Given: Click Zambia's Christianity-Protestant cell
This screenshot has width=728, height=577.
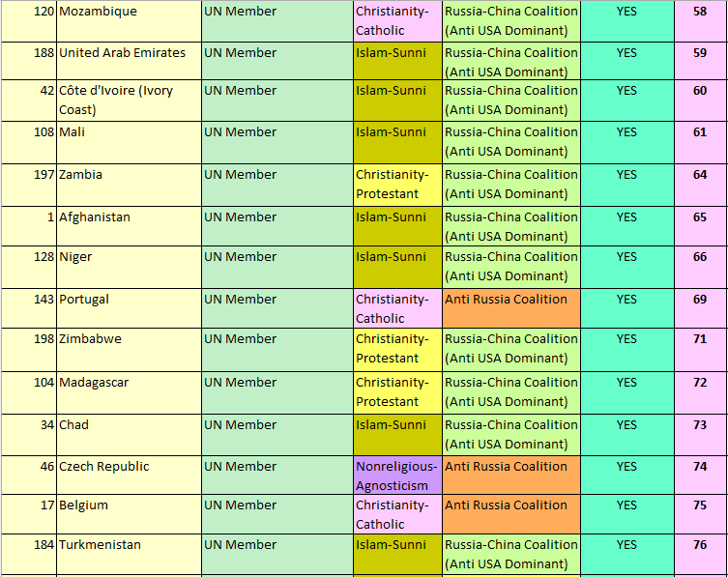Looking at the screenshot, I should (397, 185).
